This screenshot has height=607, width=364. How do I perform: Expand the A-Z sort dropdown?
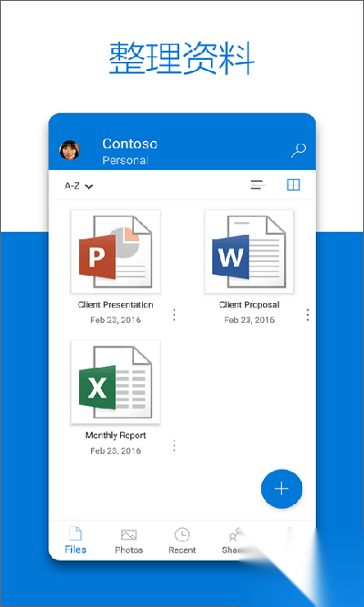point(78,187)
